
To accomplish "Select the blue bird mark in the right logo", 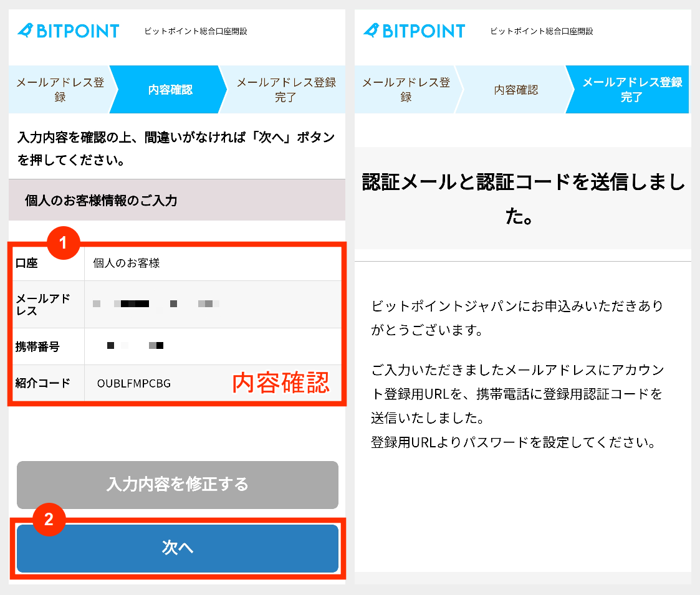I will pos(372,30).
